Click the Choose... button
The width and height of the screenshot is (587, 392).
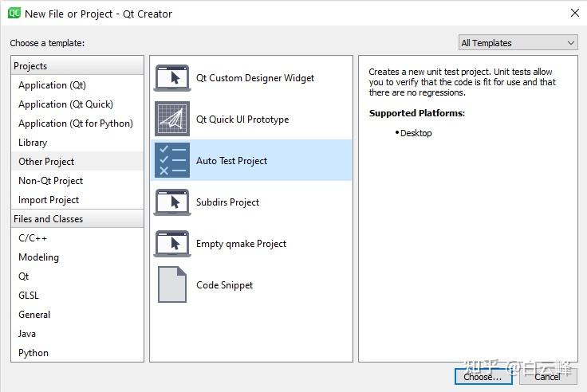pyautogui.click(x=483, y=377)
